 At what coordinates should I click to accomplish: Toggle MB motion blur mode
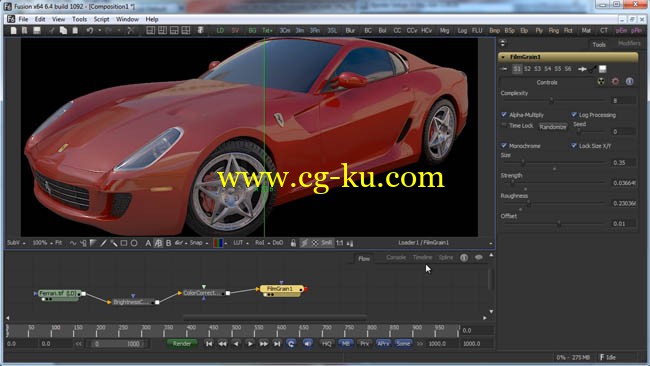coord(345,344)
